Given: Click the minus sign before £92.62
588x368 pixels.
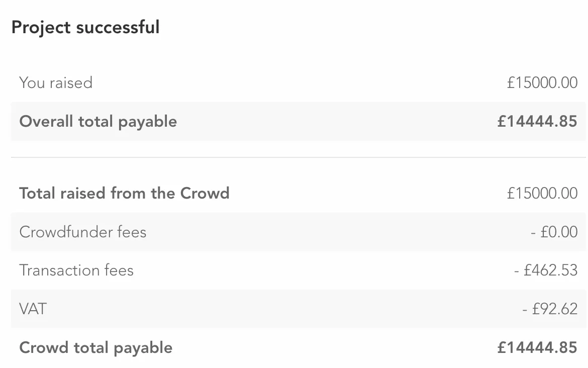Looking at the screenshot, I should (x=526, y=310).
